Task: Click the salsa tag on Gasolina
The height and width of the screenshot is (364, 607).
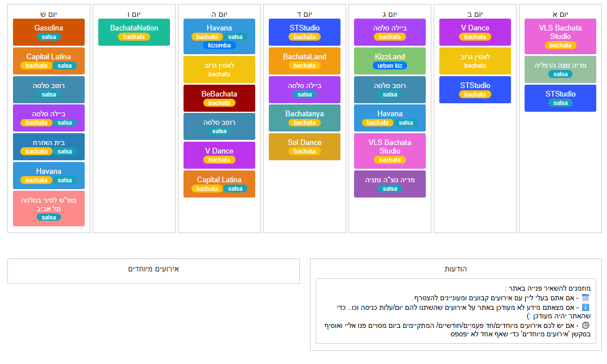Action: click(x=49, y=37)
